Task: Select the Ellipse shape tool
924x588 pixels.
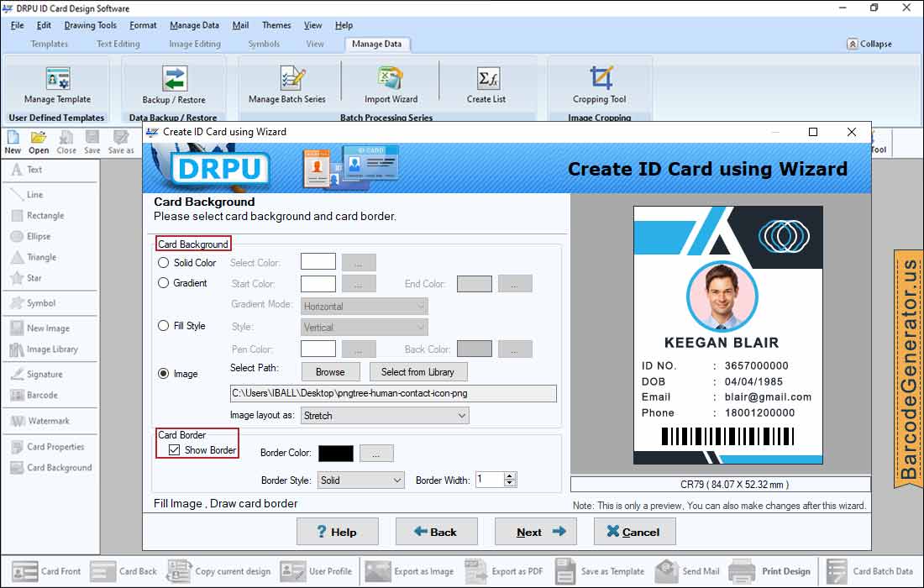Action: click(x=30, y=236)
